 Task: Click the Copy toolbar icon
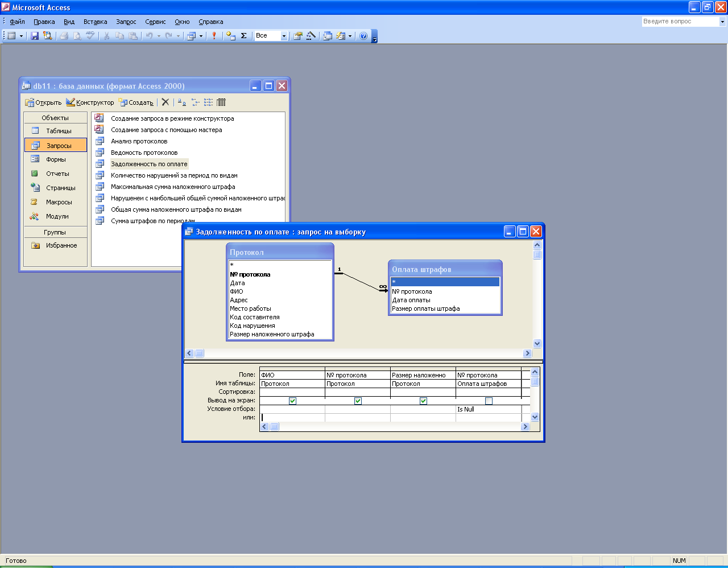point(119,36)
